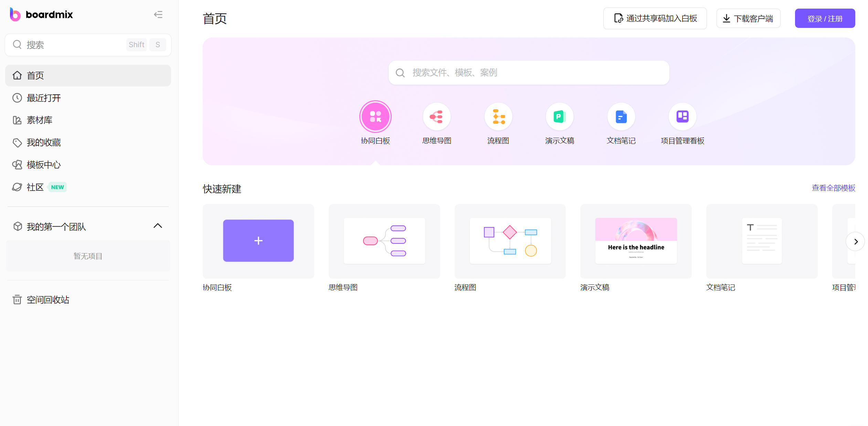Click the 搜索文件、模板、案例 search field
The height and width of the screenshot is (426, 868).
(x=529, y=73)
